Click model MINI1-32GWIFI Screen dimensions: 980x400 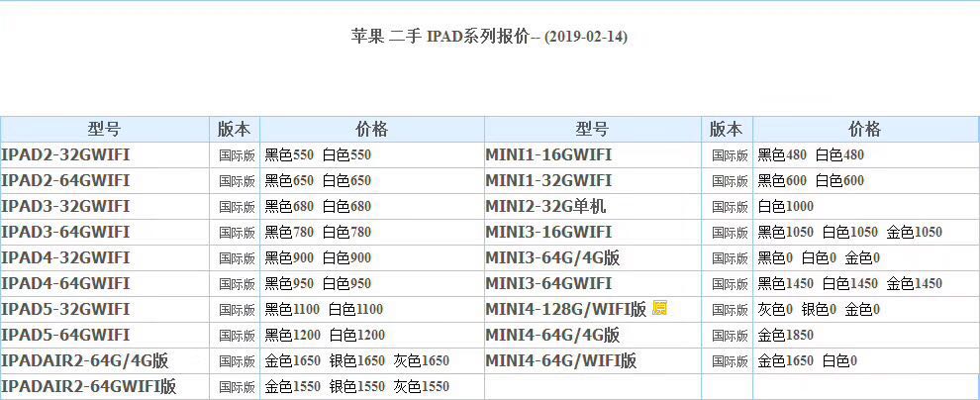(548, 180)
